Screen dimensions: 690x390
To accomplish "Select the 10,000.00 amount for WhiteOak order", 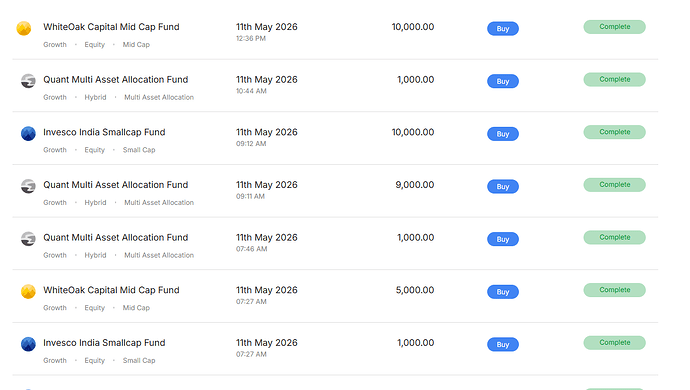I will click(x=413, y=27).
